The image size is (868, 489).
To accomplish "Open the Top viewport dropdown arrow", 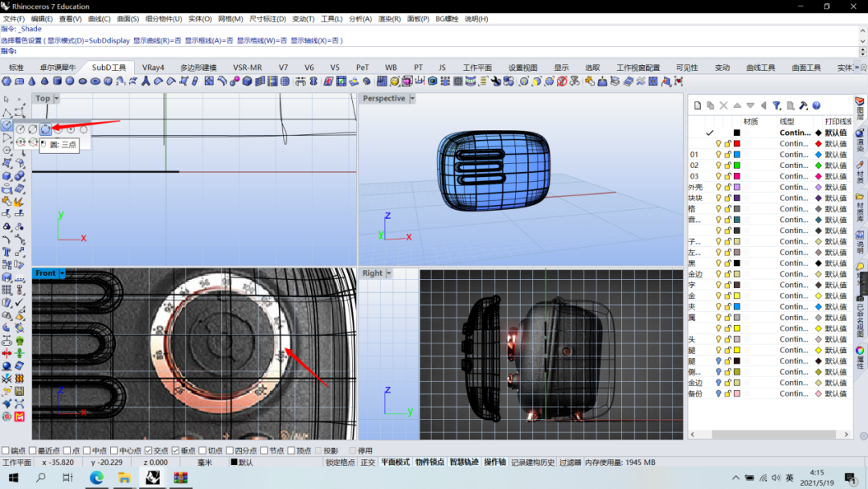I will coord(56,99).
